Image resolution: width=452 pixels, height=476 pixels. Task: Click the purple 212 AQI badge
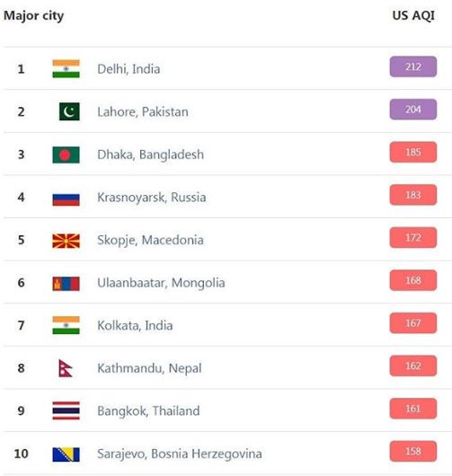coord(413,66)
